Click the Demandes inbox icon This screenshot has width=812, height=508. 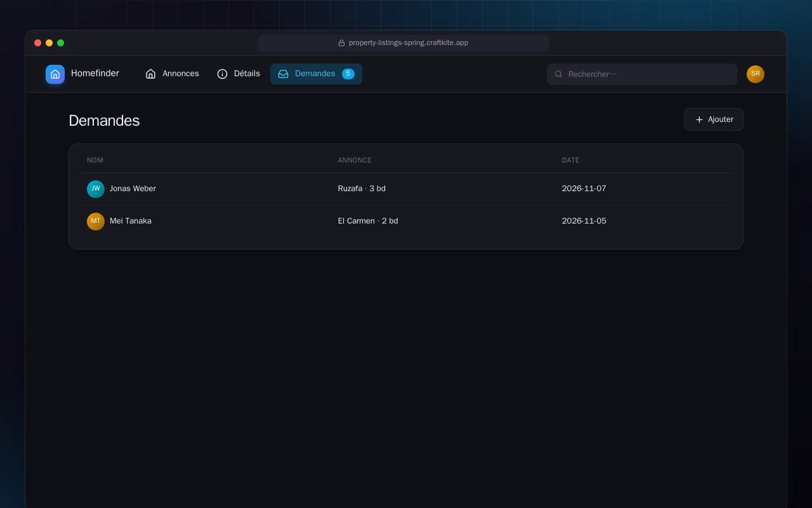[x=284, y=74]
